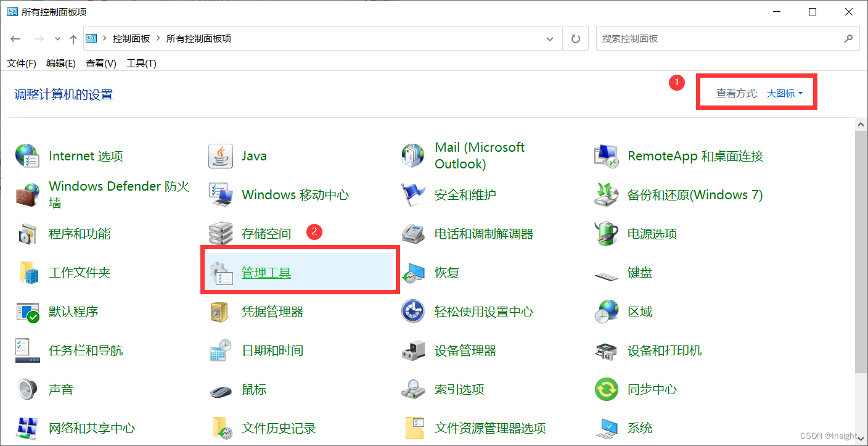Click the 工作文件夹 icon
The height and width of the screenshot is (446, 868).
click(x=28, y=273)
